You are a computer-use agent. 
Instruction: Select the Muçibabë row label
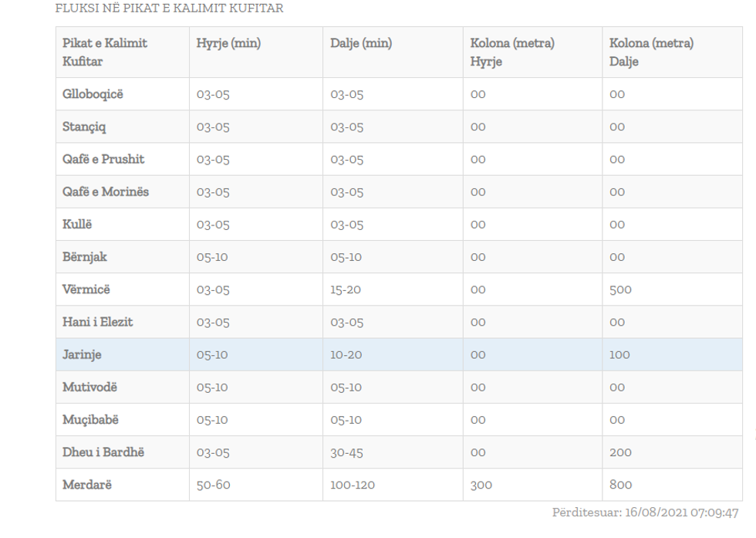(x=90, y=420)
